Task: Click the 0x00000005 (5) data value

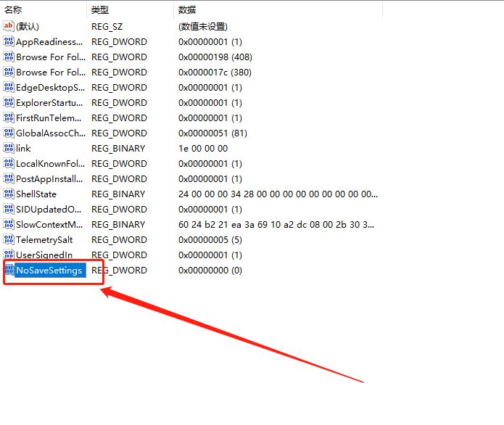Action: 210,240
